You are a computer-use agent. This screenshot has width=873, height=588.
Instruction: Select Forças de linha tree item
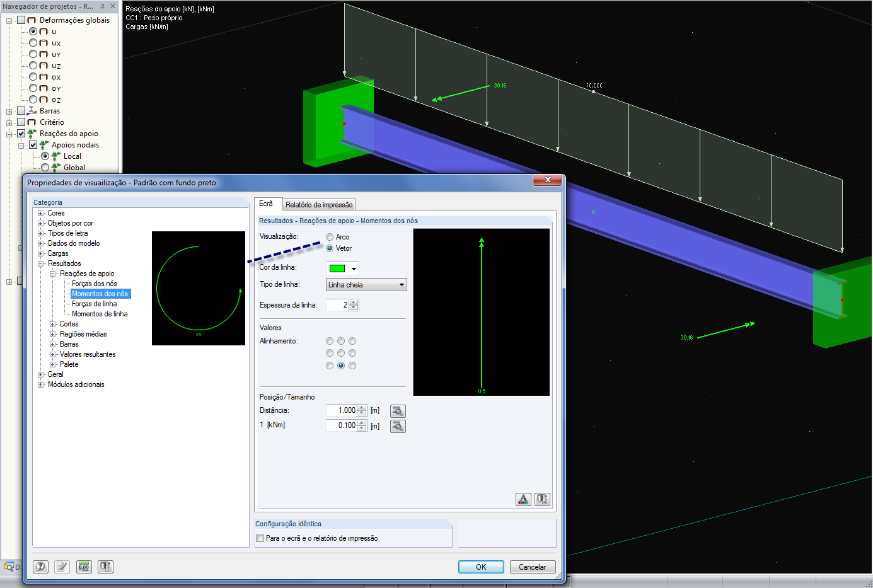[x=95, y=304]
